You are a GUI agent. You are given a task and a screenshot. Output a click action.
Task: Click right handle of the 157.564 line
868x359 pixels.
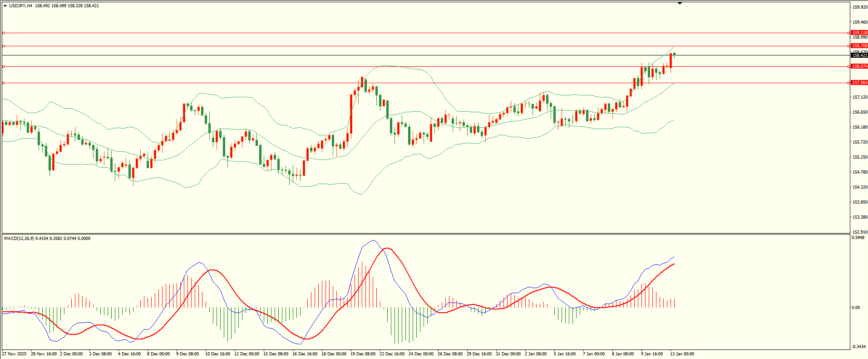[849, 83]
